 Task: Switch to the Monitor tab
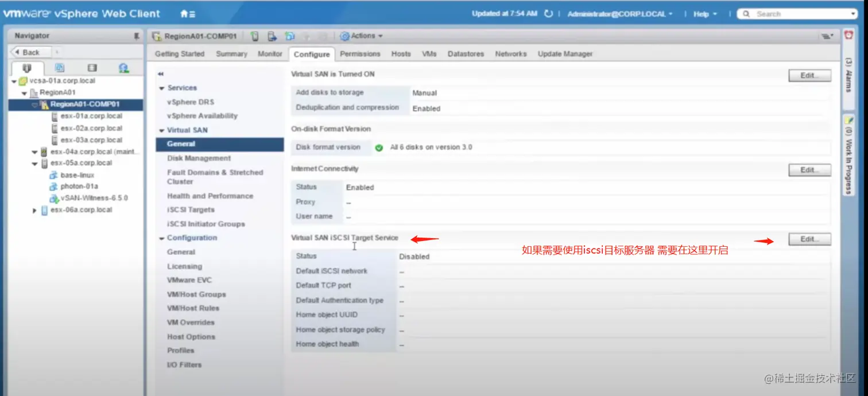click(x=270, y=54)
